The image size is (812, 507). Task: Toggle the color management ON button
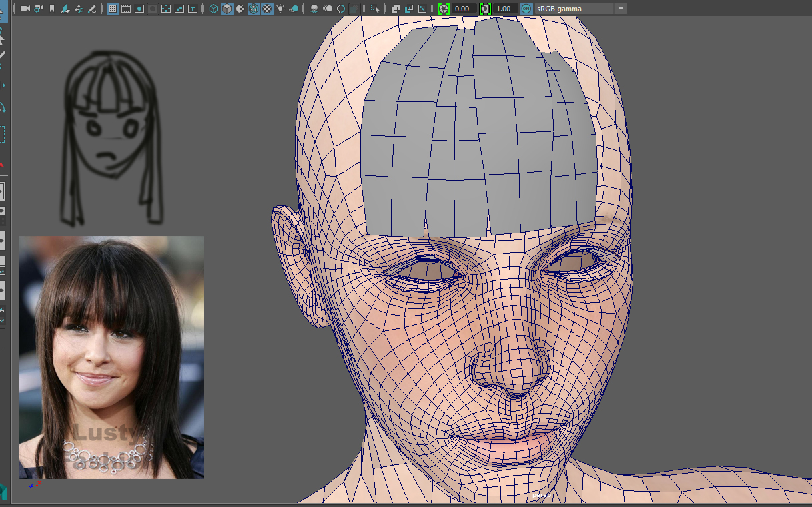click(x=526, y=9)
